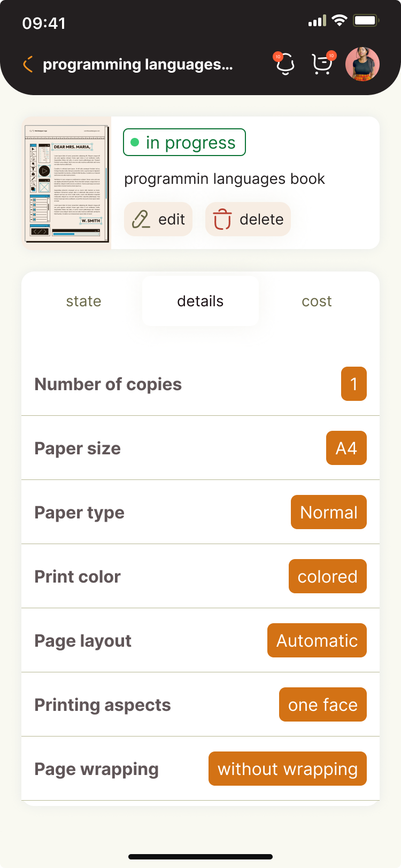The height and width of the screenshot is (868, 401).
Task: Open the shopping cart
Action: [x=322, y=64]
